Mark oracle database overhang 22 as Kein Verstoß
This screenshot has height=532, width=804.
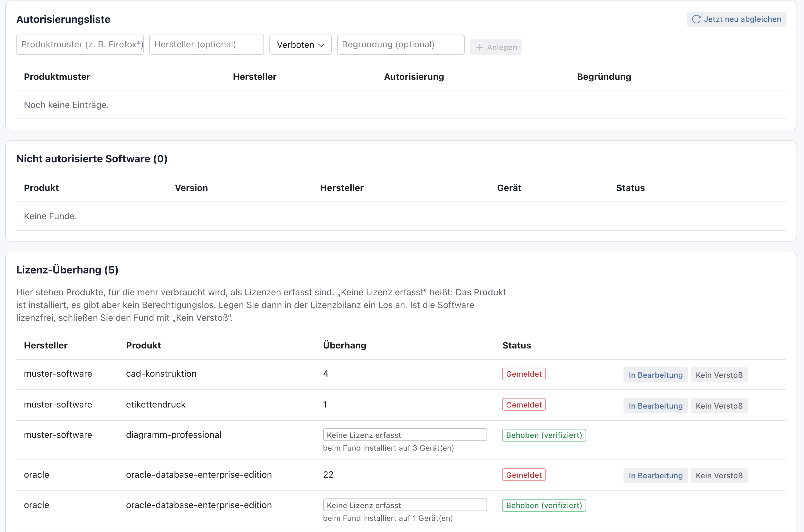[x=719, y=476]
